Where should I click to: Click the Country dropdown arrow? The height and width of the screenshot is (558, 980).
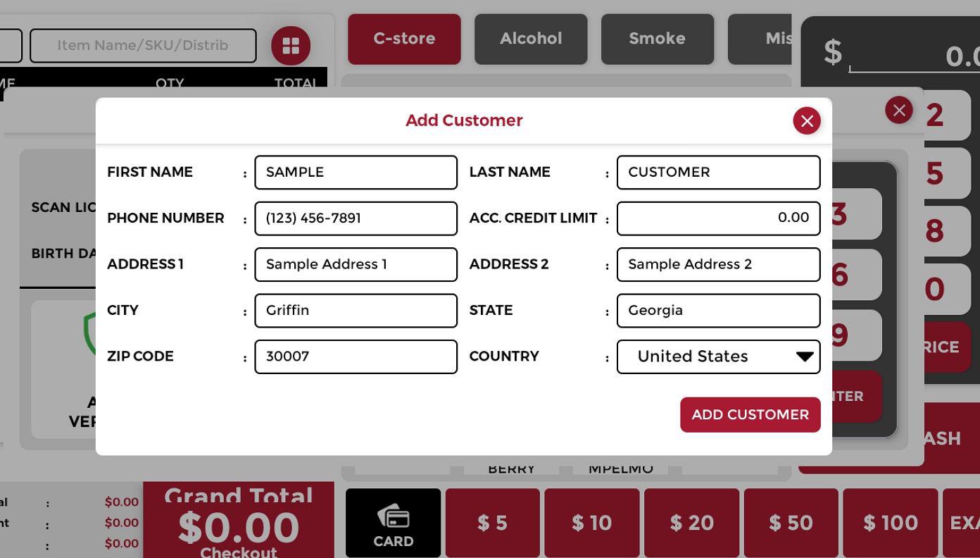805,356
